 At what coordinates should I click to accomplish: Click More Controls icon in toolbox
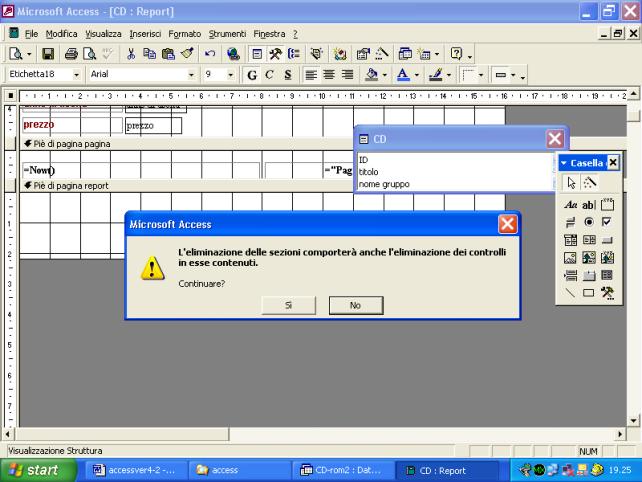607,292
